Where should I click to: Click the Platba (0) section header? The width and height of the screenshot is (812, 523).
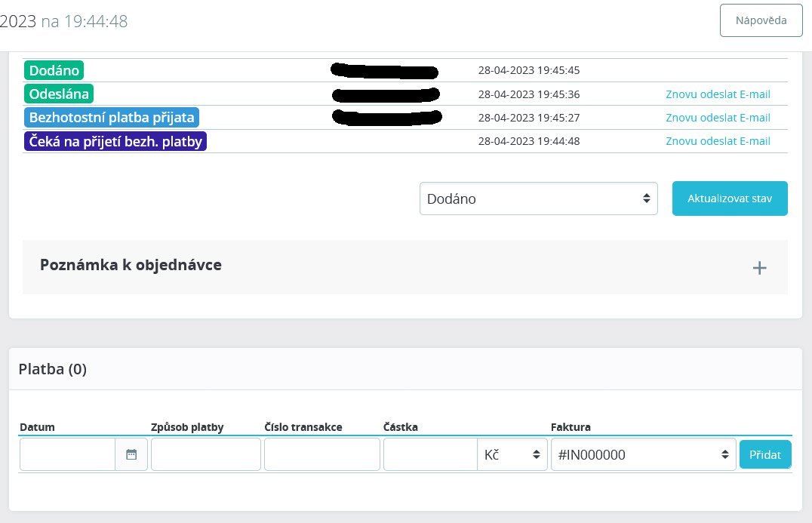52,369
